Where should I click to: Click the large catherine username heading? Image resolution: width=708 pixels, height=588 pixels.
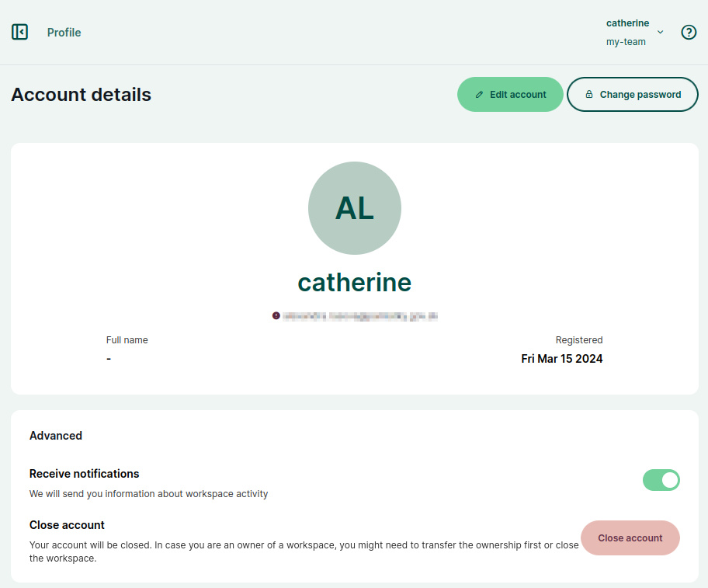[355, 282]
